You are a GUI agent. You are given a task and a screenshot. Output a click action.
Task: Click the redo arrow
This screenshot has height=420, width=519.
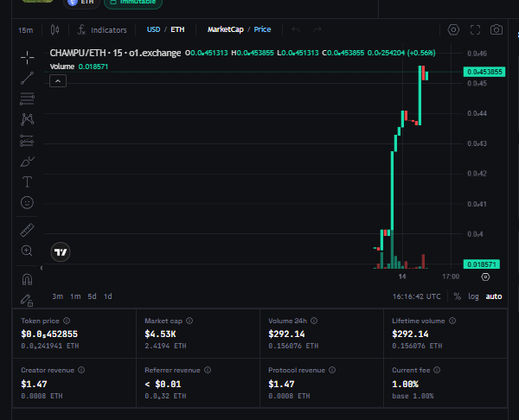[317, 29]
